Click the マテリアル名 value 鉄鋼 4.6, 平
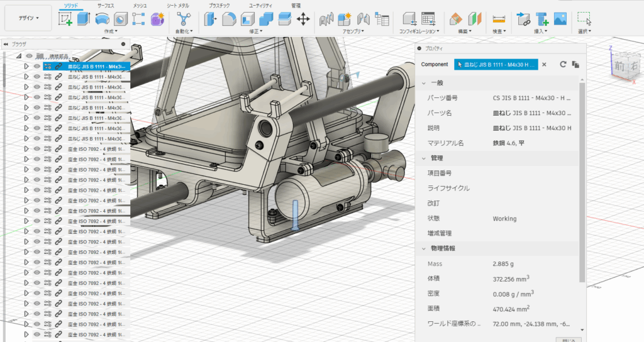 508,143
